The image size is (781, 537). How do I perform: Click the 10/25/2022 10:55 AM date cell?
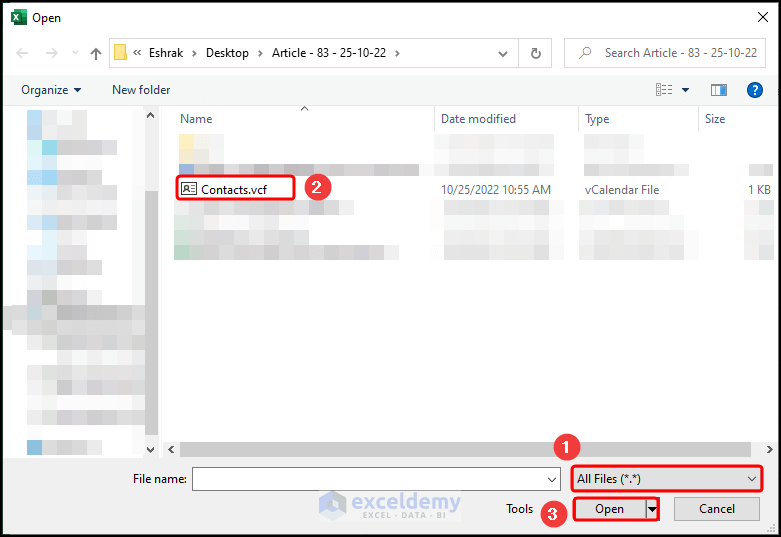pos(496,190)
